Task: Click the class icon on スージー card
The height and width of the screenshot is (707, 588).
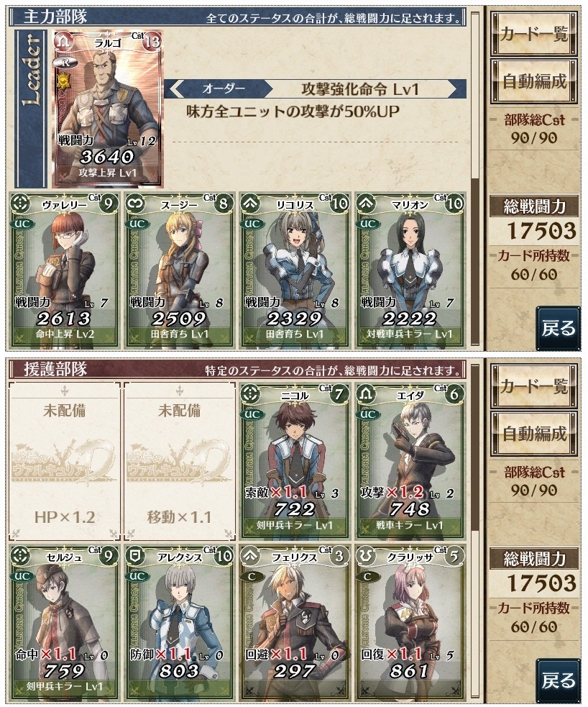Action: 135,204
